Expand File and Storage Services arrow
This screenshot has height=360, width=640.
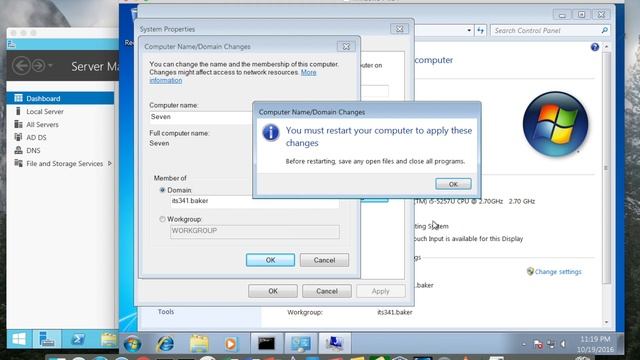[109, 164]
